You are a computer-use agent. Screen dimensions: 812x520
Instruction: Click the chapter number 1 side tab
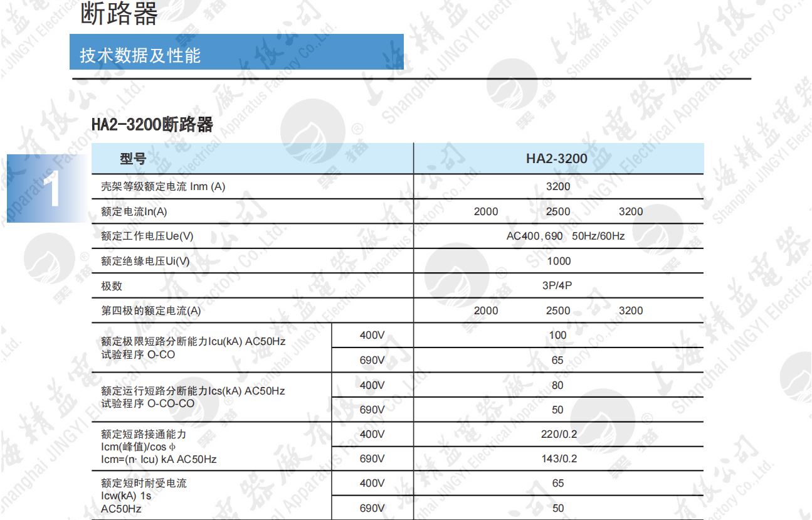tap(49, 188)
